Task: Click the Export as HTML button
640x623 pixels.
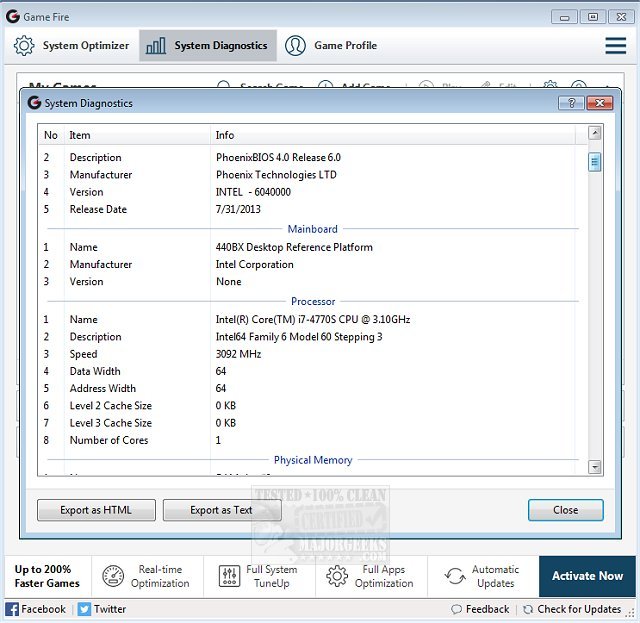Action: (96, 510)
